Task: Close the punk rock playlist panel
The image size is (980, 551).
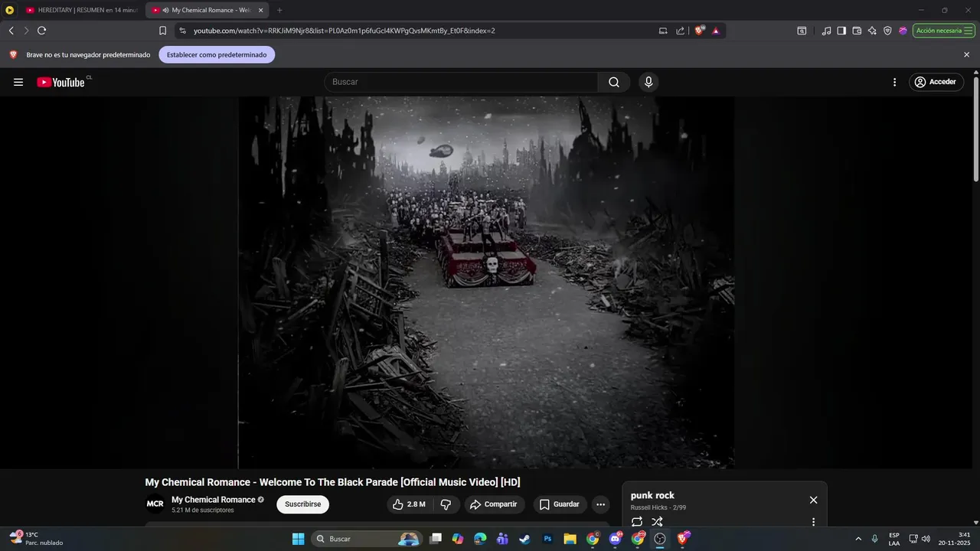Action: 813,500
